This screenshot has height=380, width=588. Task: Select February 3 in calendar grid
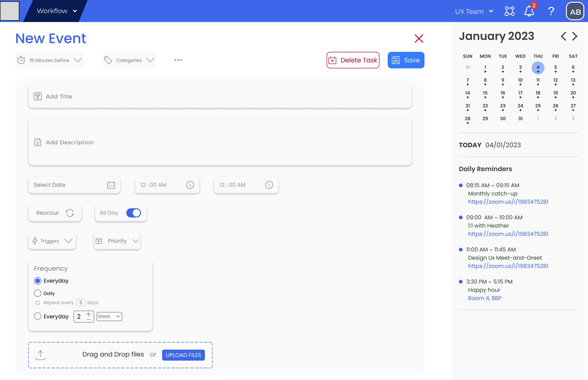(573, 119)
